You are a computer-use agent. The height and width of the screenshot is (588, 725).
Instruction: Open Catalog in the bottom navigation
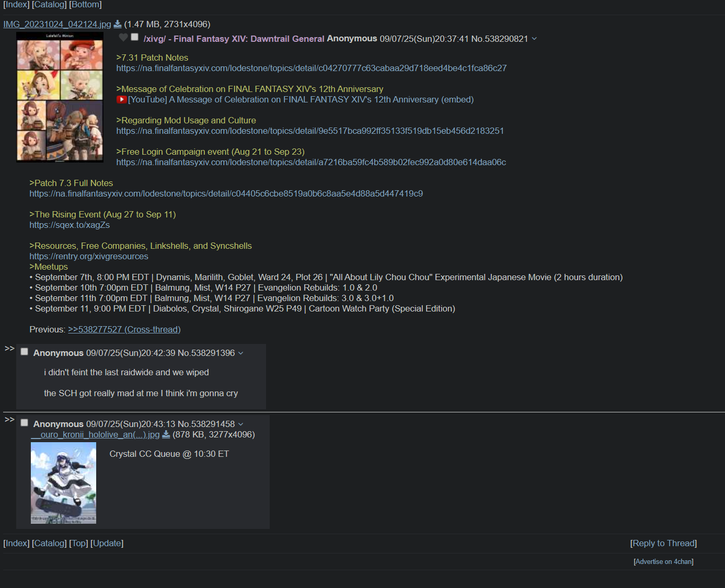(x=49, y=544)
